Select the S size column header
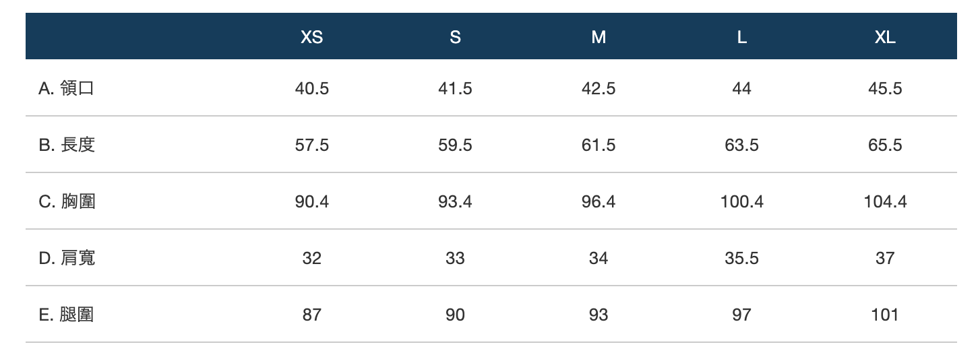The height and width of the screenshot is (357, 980). coord(455,38)
